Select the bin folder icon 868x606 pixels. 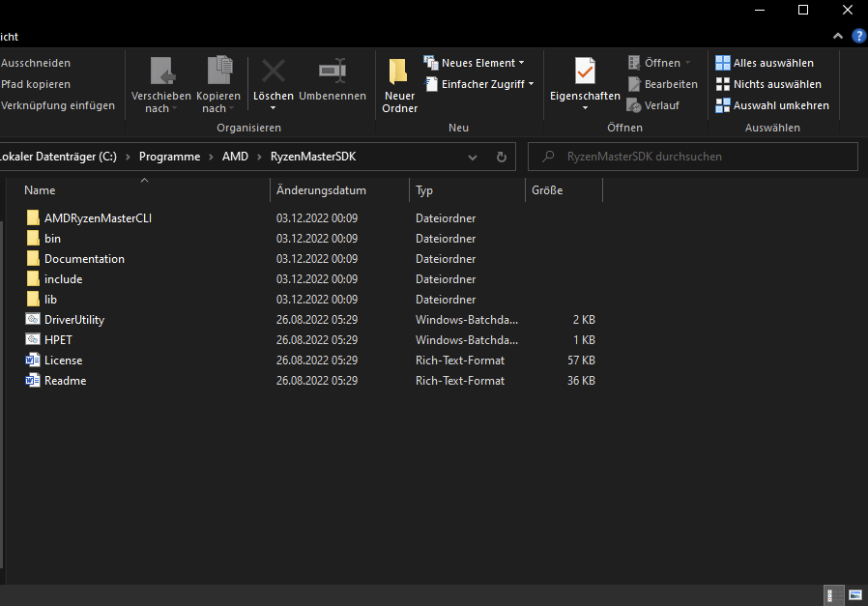pyautogui.click(x=33, y=239)
